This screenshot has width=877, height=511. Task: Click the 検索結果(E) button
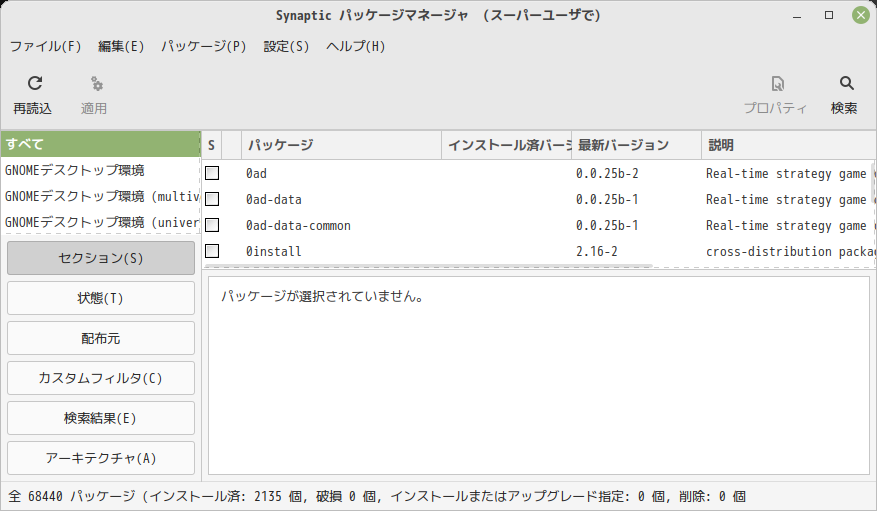(x=101, y=418)
